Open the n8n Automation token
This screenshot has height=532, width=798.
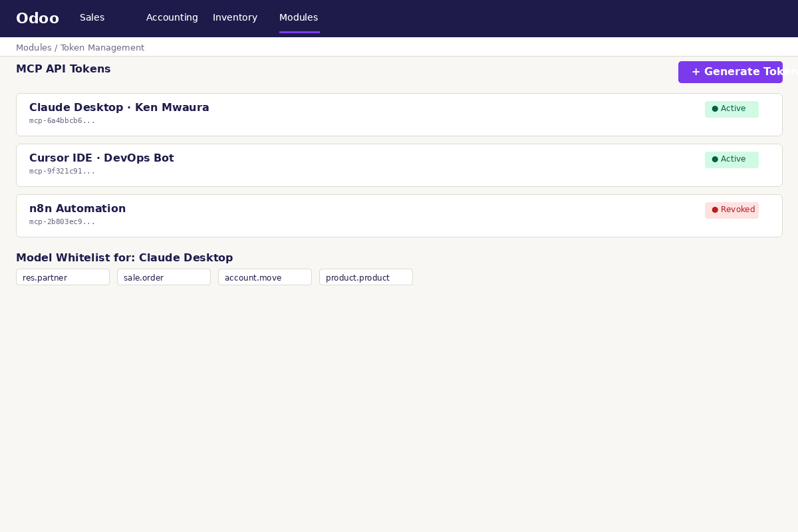click(399, 215)
